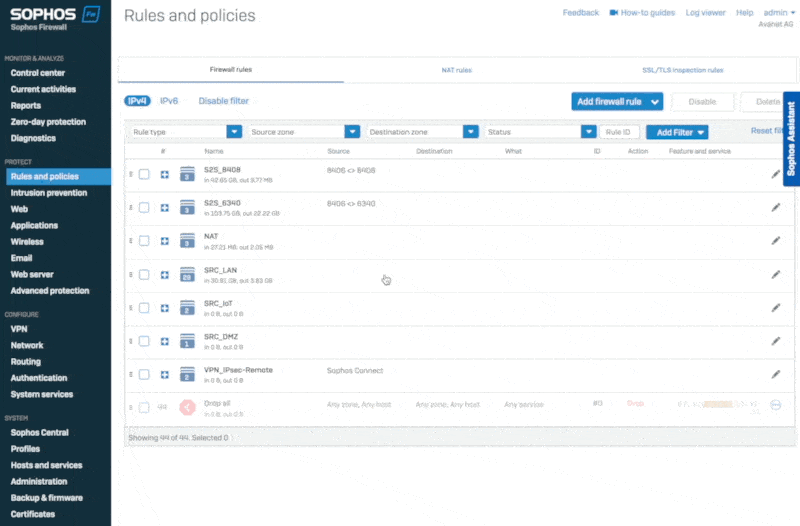Click the How-to guides video icon
The width and height of the screenshot is (800, 526).
click(614, 12)
